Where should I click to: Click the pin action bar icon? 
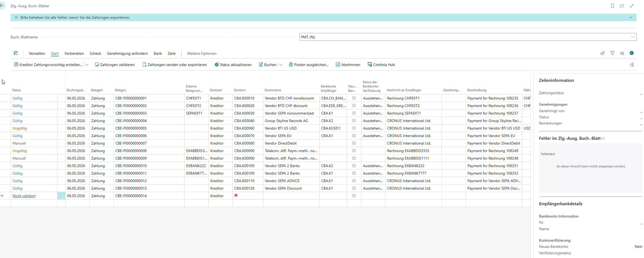pos(631,65)
